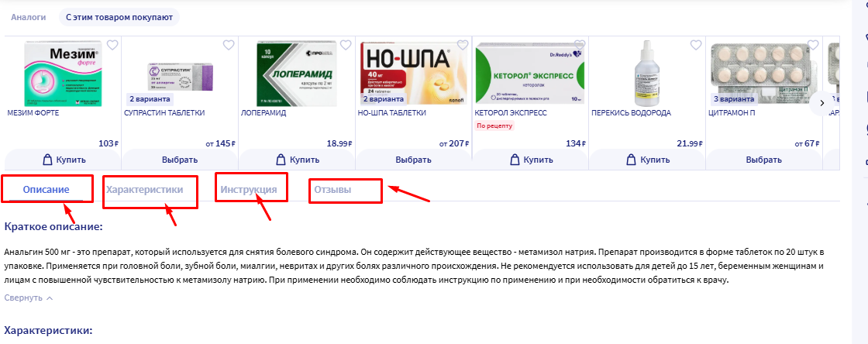This screenshot has width=868, height=344.
Task: Open НО-ШПА ТАБЛЕТКИ product title
Action: click(x=392, y=113)
